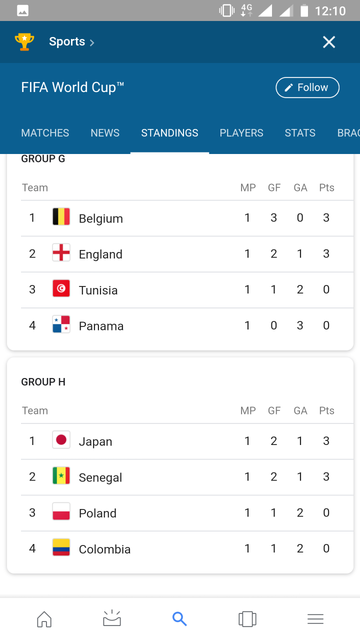Screen dimensions: 360x640
Task: Open the Home icon in bottom bar
Action: (x=44, y=619)
